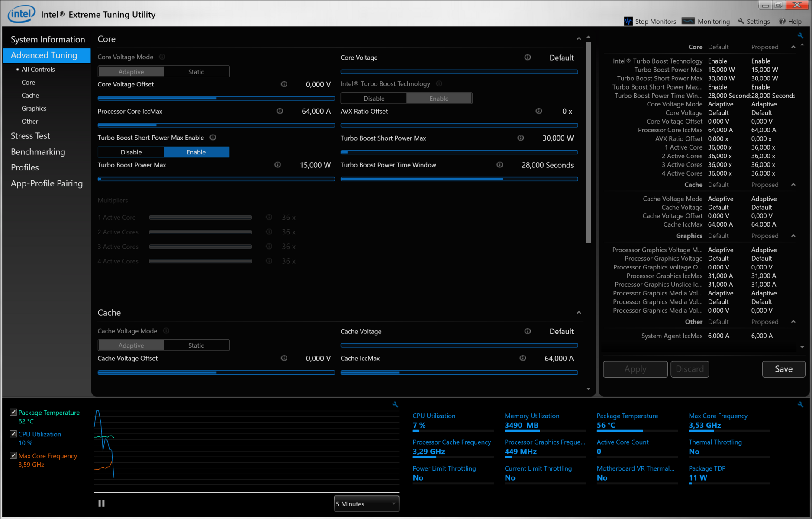Click info icon for Cache IccMax

tap(523, 358)
